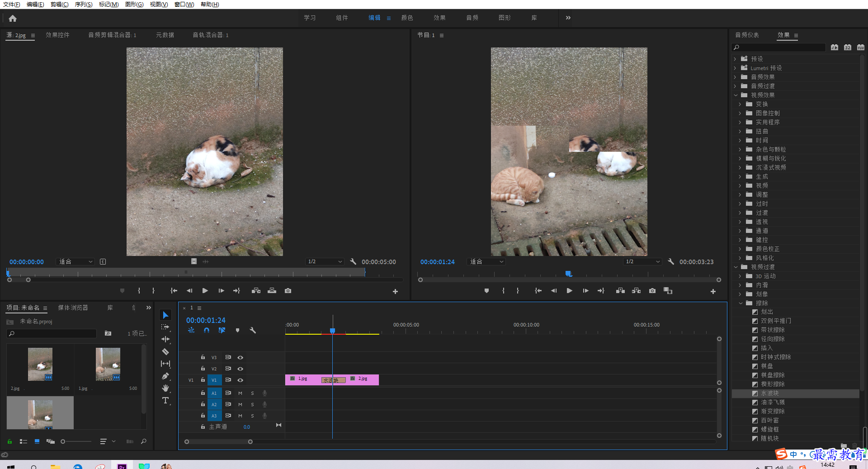This screenshot has height=469, width=868.
Task: Toggle lock on track A3
Action: click(x=203, y=416)
